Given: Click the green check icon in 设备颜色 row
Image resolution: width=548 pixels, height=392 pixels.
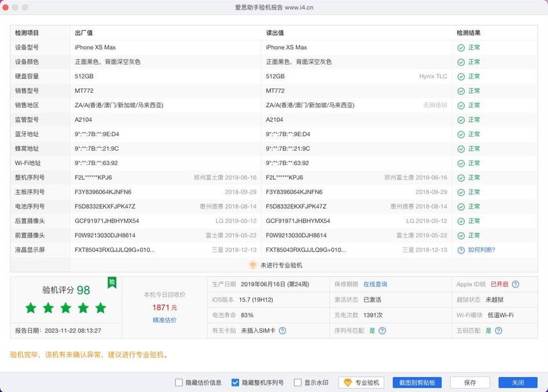Looking at the screenshot, I should [x=461, y=62].
